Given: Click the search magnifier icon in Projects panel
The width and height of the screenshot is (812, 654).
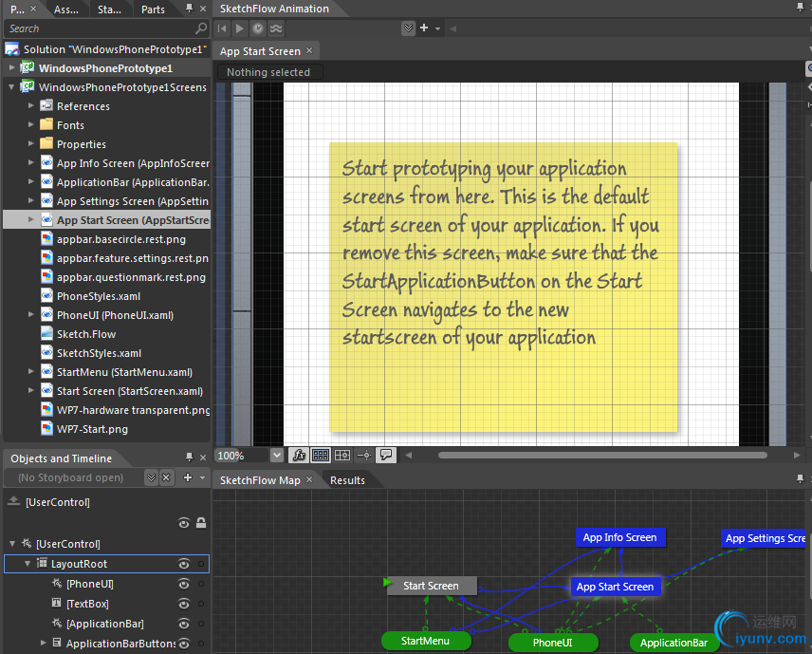Looking at the screenshot, I should tap(200, 29).
